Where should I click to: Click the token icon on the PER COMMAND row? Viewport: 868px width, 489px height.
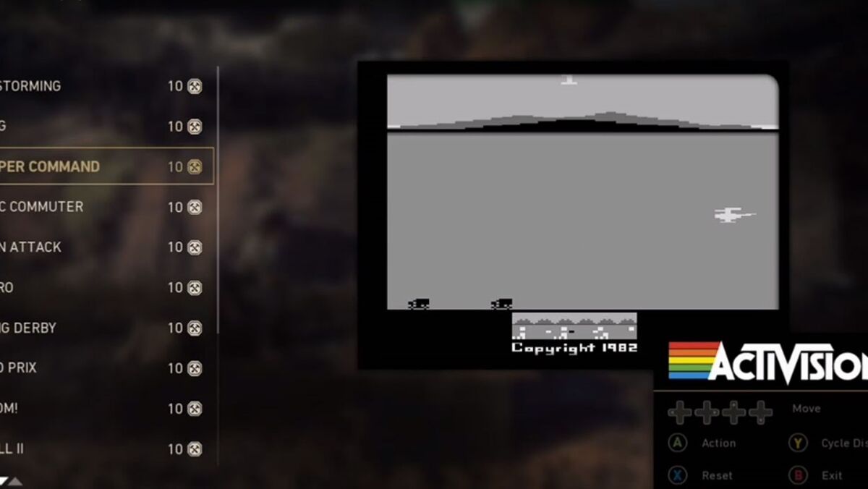[x=194, y=167]
